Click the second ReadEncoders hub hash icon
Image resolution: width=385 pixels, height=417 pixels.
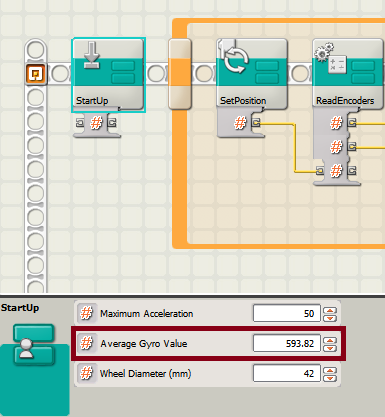(x=336, y=146)
